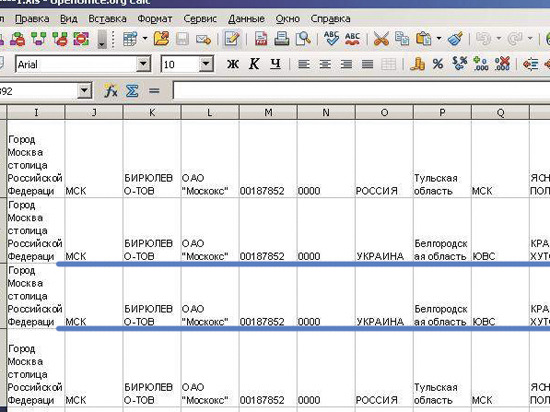Expand detective toolbar overflow arrow
Image resolution: width=550 pixels, height=412 pixels.
pos(102,39)
